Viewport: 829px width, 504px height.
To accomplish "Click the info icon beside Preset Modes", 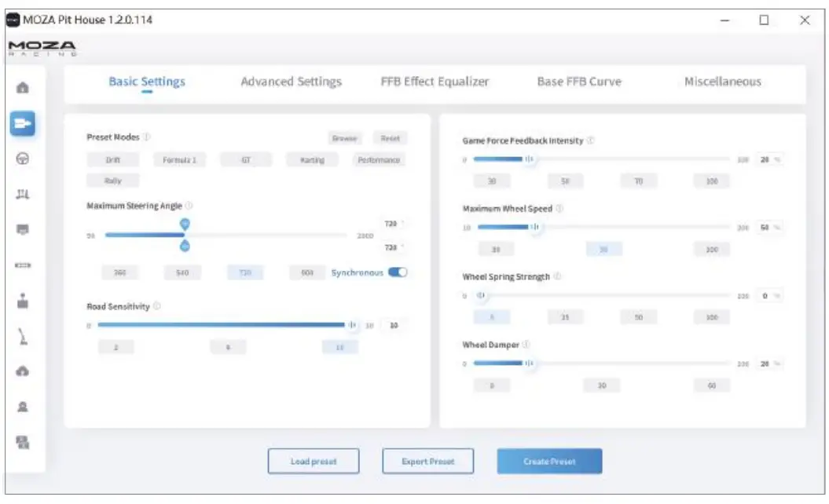I will (x=147, y=137).
